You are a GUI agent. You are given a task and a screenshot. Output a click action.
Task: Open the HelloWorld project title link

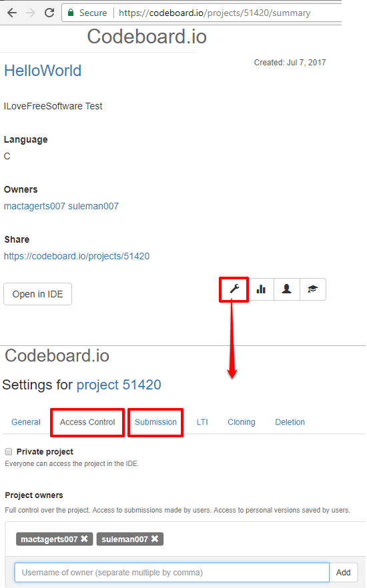43,71
